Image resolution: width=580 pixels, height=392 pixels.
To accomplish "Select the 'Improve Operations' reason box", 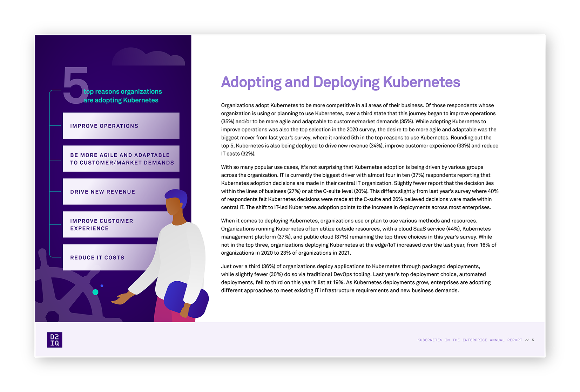I will [x=121, y=126].
